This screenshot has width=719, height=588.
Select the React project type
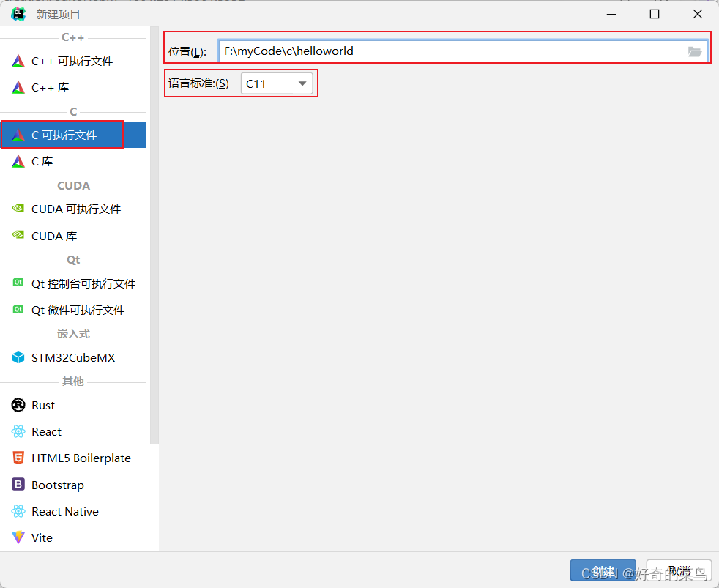click(x=46, y=431)
